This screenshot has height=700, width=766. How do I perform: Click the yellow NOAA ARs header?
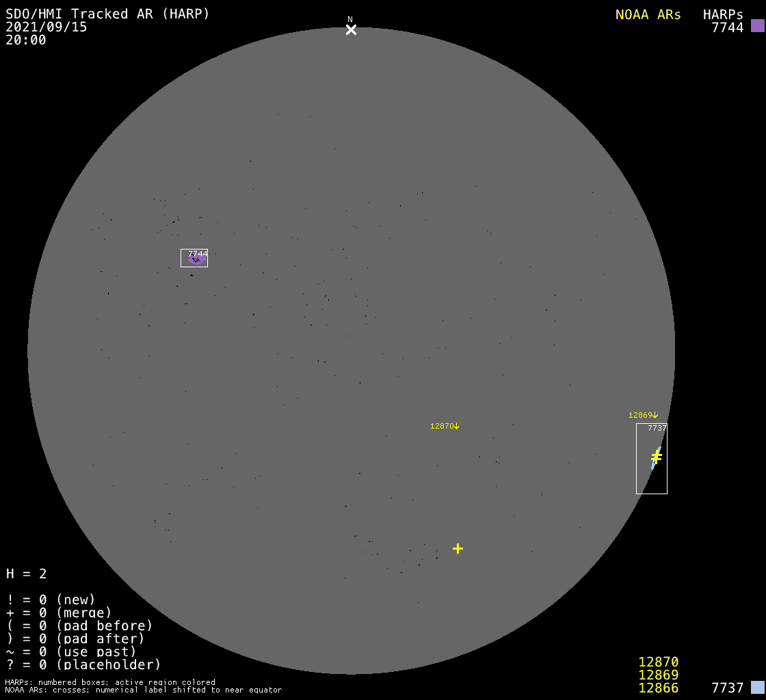click(x=648, y=14)
